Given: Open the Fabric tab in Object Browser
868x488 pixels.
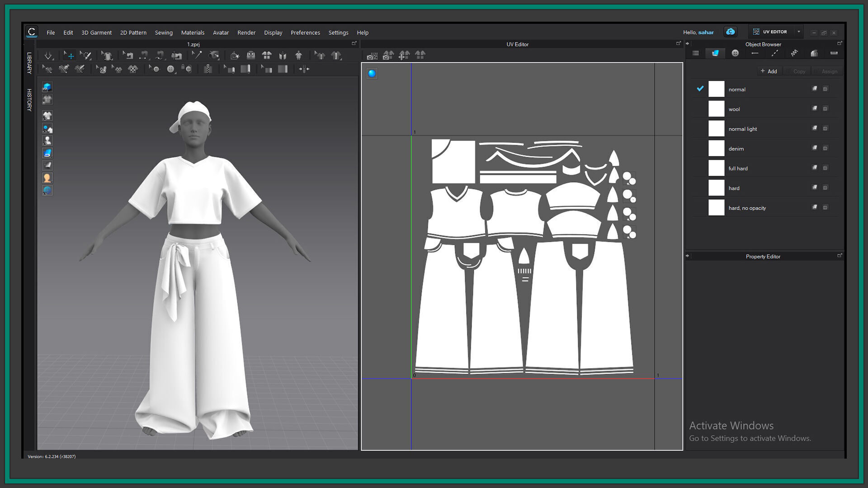Looking at the screenshot, I should click(x=715, y=53).
